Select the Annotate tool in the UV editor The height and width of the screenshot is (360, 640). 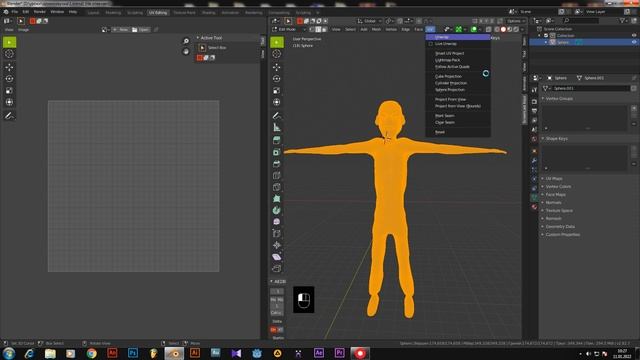pyautogui.click(x=9, y=116)
